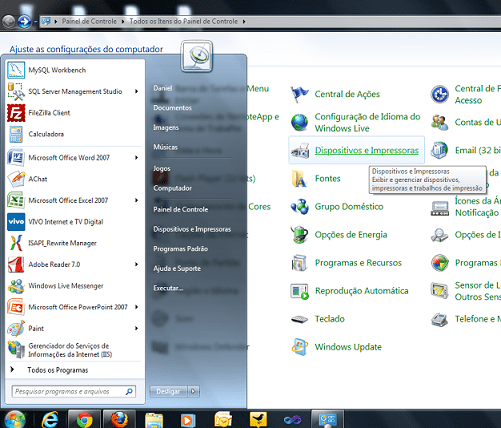Click Dispositivos e Impressoras printer icon

click(x=299, y=151)
